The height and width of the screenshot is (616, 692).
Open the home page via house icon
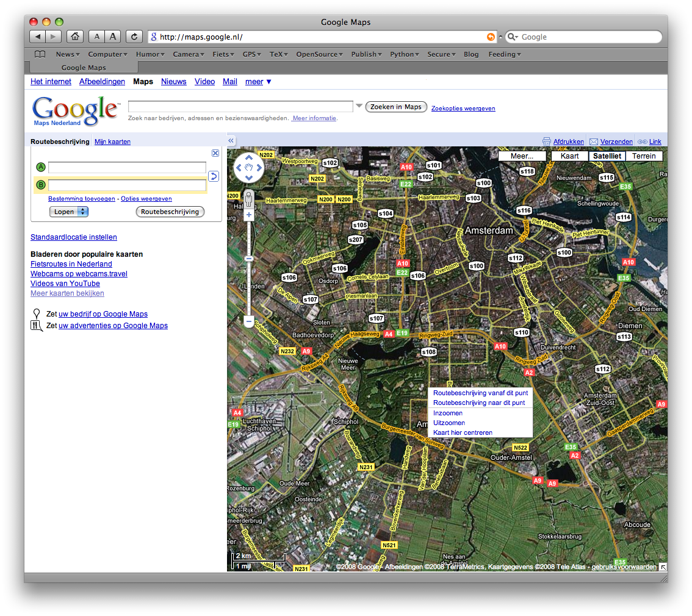[x=75, y=37]
